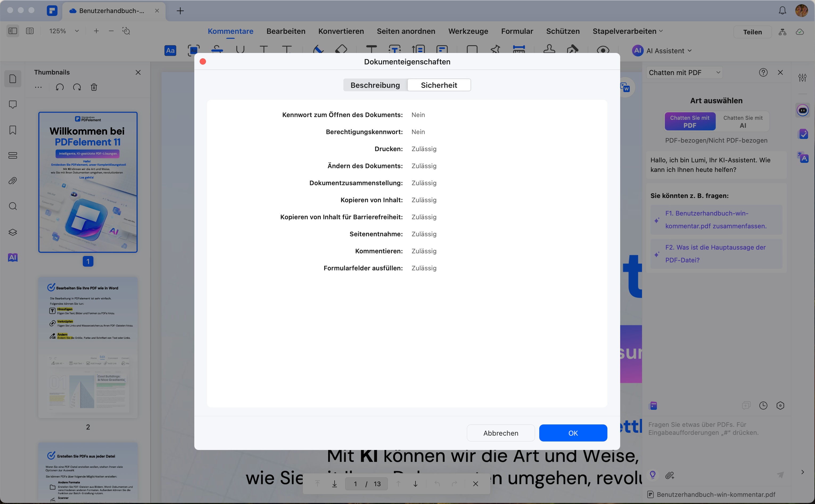Open the Layers icon in left sidebar
Image resolution: width=815 pixels, height=504 pixels.
click(13, 232)
